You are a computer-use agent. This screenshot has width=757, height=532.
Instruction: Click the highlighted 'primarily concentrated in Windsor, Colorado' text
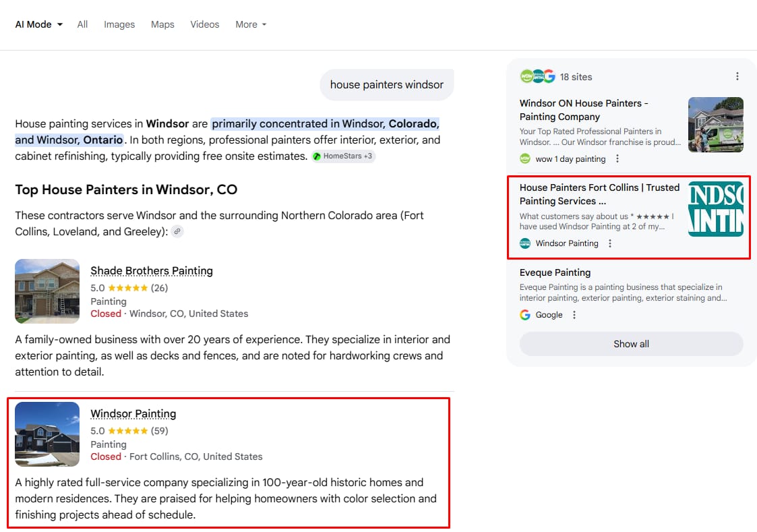(326, 124)
